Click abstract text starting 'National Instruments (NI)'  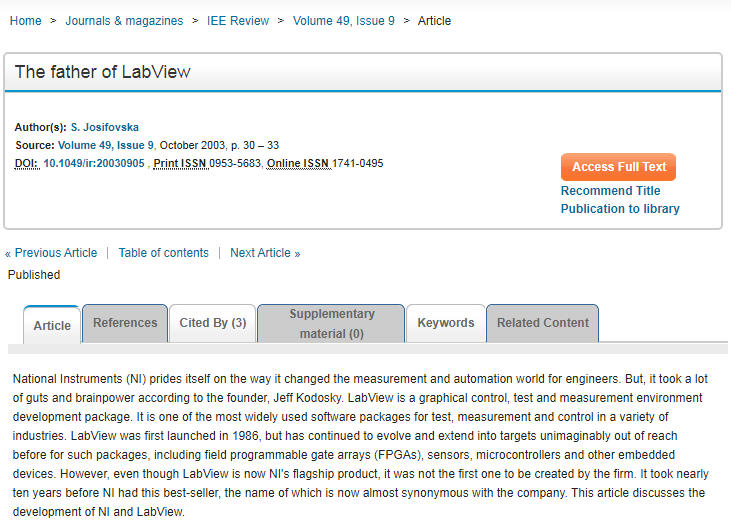click(360, 445)
